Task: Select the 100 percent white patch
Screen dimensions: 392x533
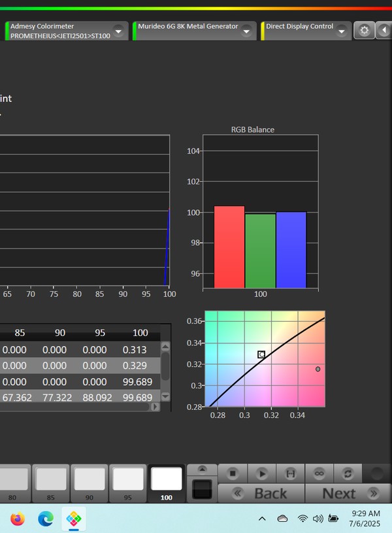Action: click(x=167, y=483)
